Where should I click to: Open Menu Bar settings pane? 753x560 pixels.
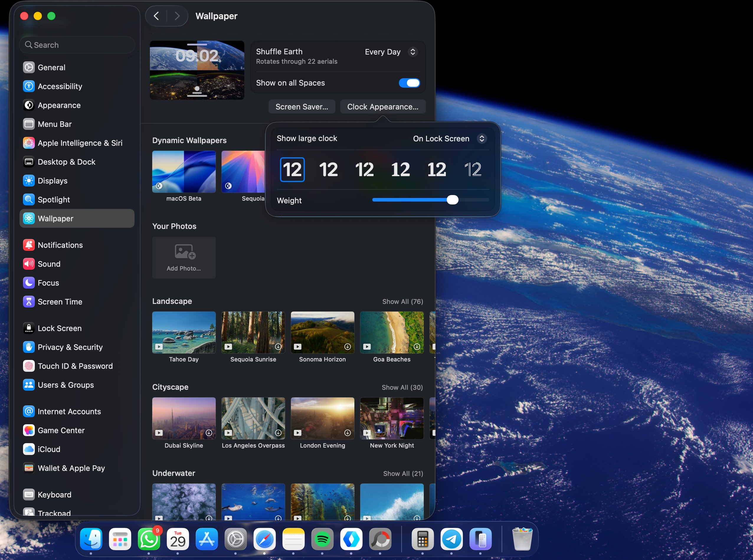[x=77, y=124]
